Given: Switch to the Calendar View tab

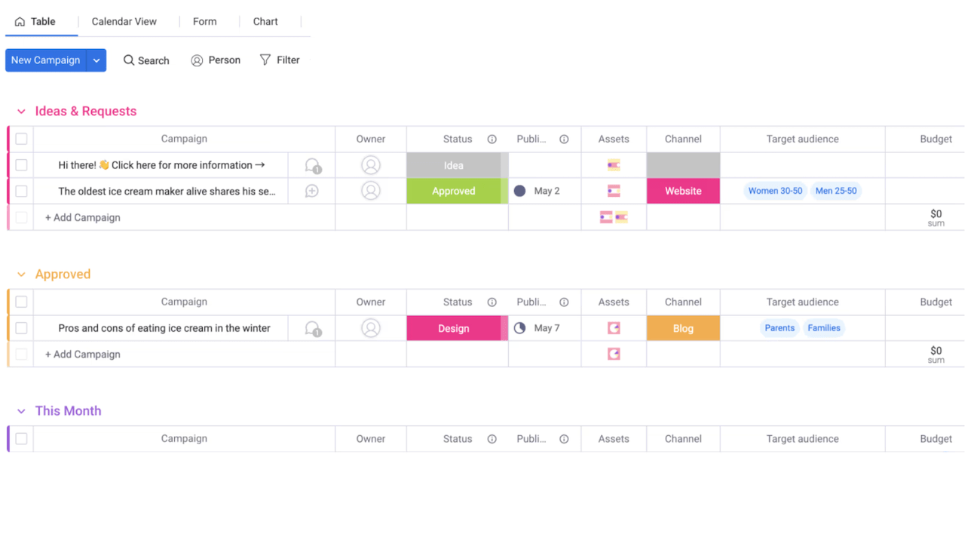Looking at the screenshot, I should [x=125, y=21].
